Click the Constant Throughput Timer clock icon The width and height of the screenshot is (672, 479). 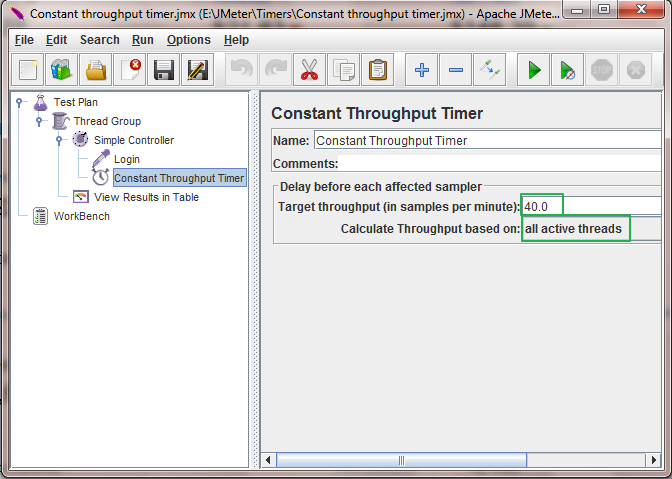pyautogui.click(x=101, y=177)
